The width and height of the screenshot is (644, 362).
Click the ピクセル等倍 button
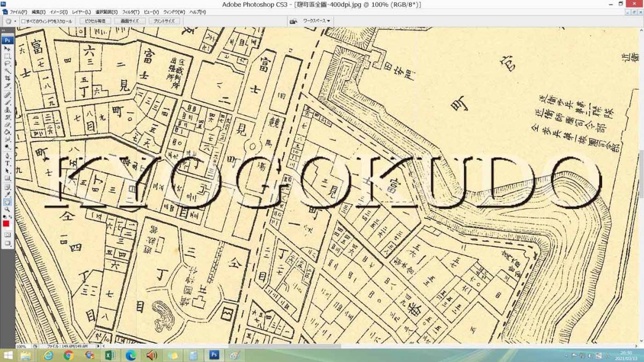coord(96,21)
